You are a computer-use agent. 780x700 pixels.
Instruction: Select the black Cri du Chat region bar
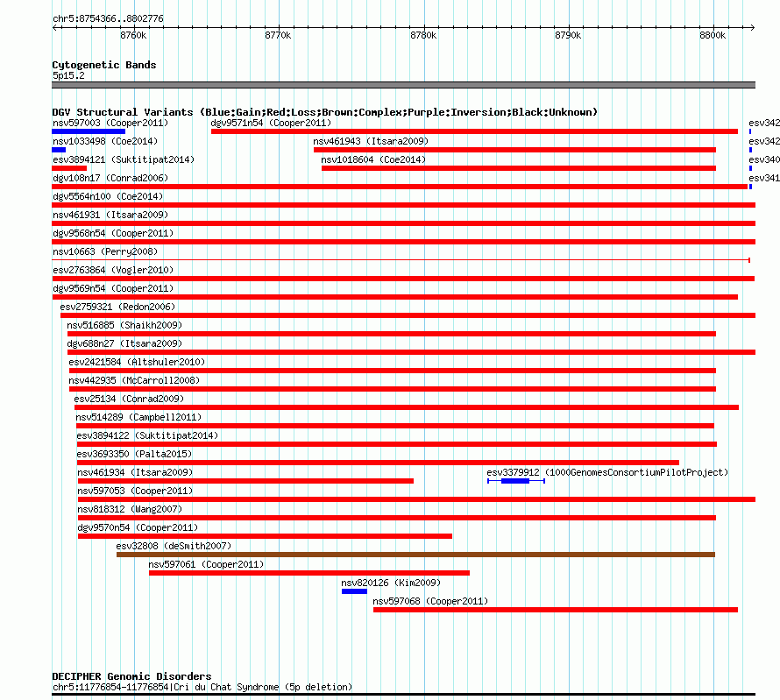(x=403, y=695)
